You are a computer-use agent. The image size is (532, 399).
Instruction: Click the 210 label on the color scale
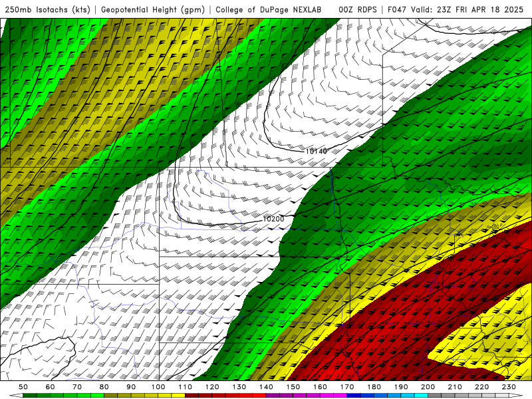(455, 387)
